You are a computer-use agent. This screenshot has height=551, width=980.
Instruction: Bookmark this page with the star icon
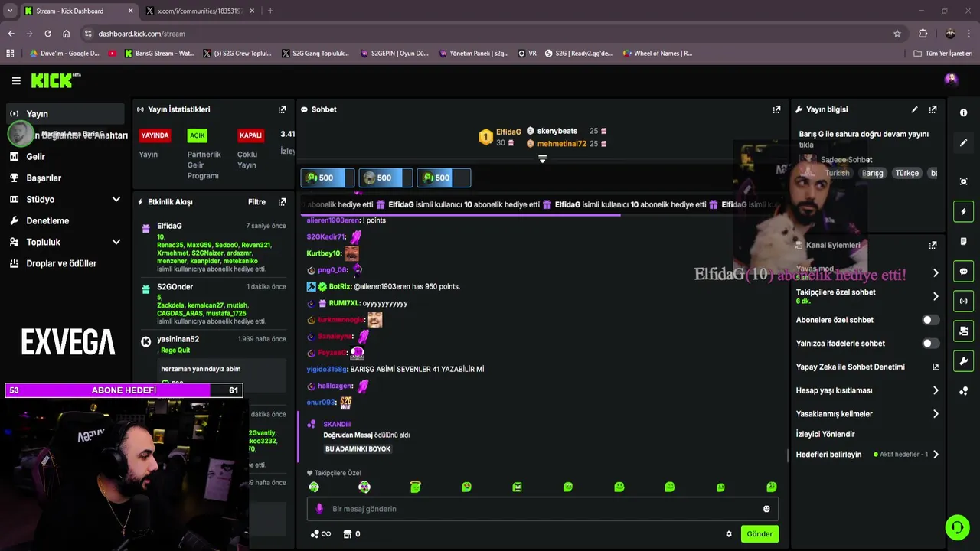click(x=897, y=34)
